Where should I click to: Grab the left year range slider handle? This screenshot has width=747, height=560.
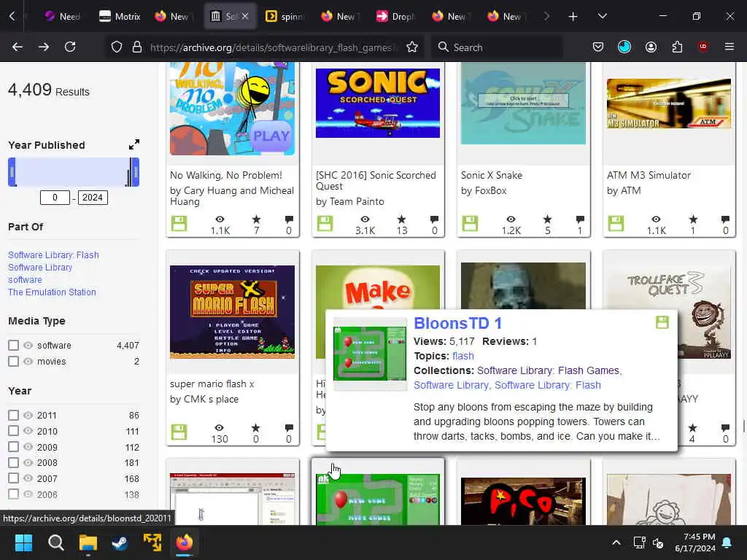[x=12, y=171]
